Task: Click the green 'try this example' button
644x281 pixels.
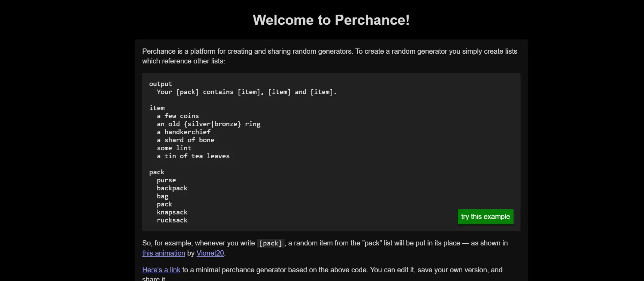Action: click(x=485, y=217)
